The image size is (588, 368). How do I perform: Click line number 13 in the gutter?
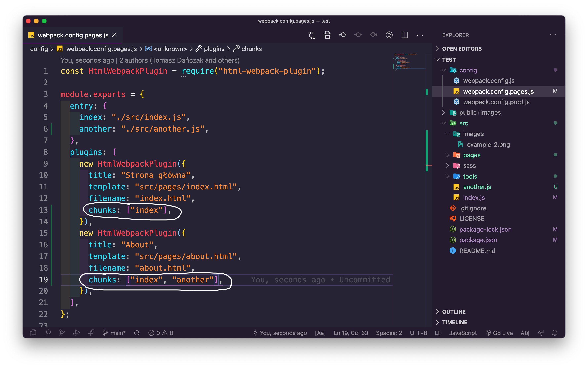pos(44,210)
